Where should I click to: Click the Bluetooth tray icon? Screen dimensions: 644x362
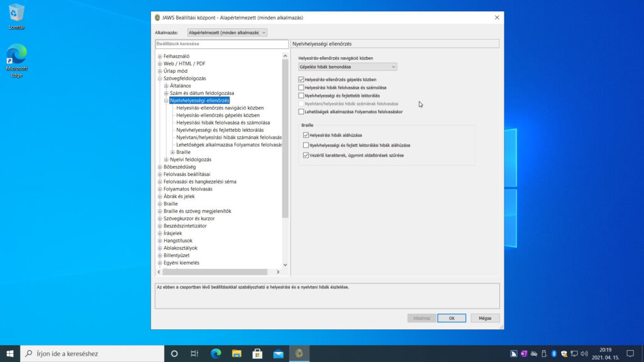tap(553, 353)
